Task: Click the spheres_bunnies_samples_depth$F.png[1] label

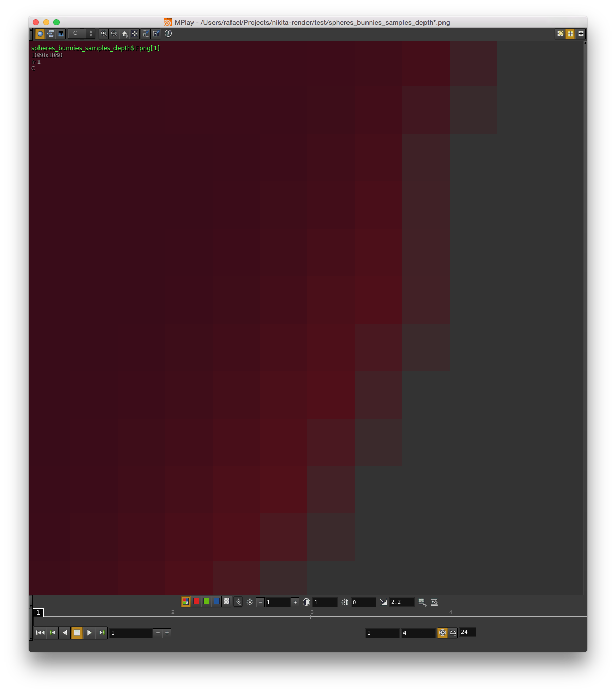Action: [95, 48]
